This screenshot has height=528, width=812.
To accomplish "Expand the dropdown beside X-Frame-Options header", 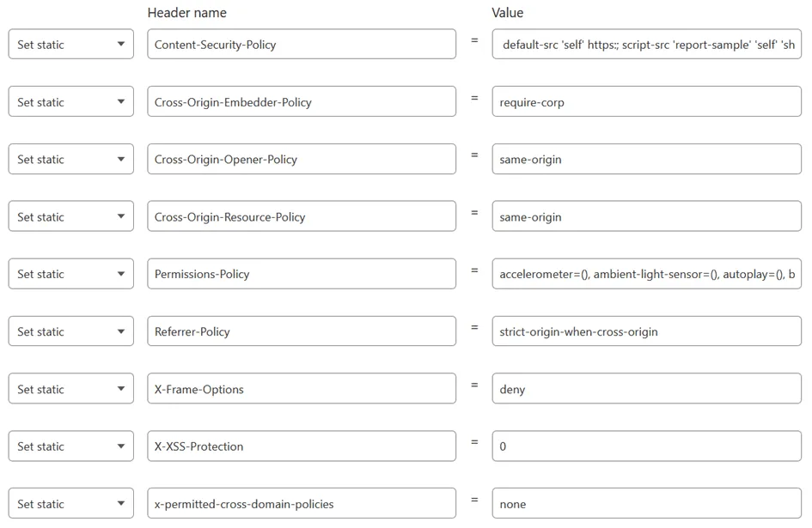I will tap(70, 389).
